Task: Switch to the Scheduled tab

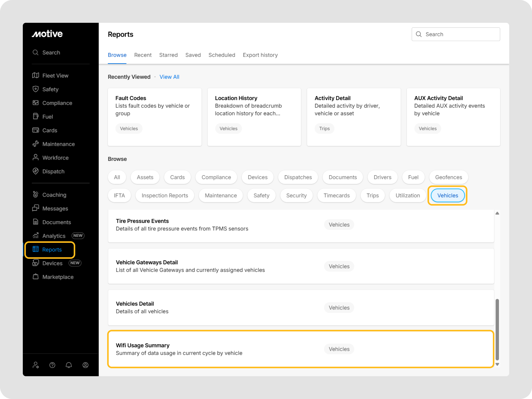Action: (222, 55)
